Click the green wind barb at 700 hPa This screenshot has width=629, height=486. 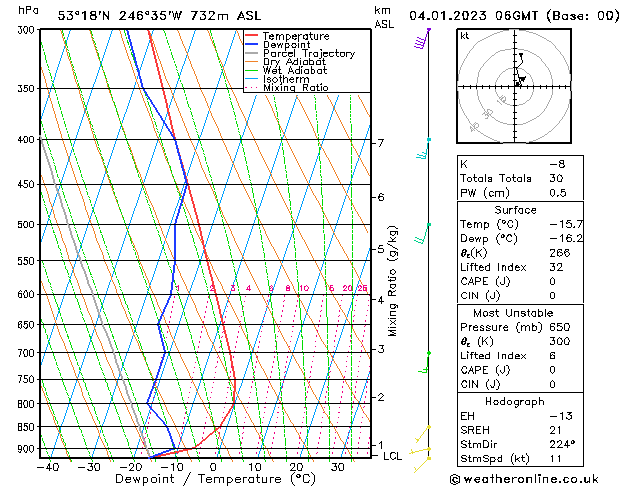click(x=424, y=362)
